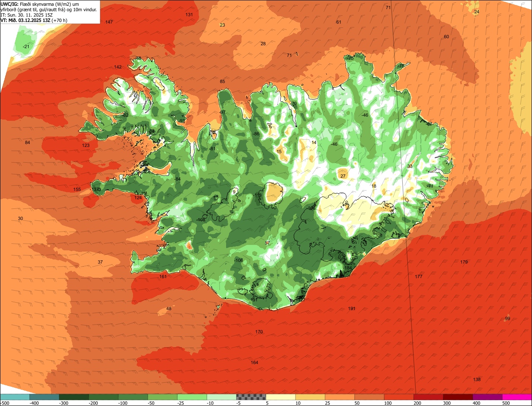Click the palest green swatch between -10 and -5
Viewport: 532px width, 406px height.
(x=221, y=397)
